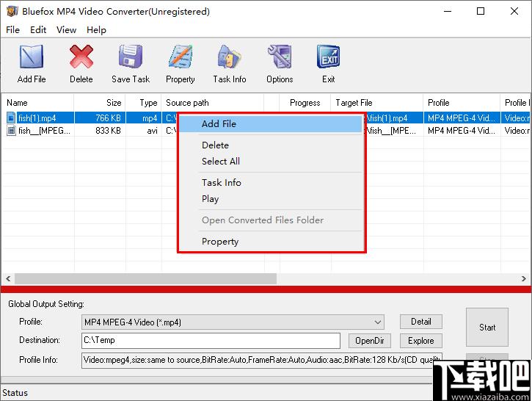This screenshot has height=401, width=532.
Task: Click the Start button
Action: [487, 328]
